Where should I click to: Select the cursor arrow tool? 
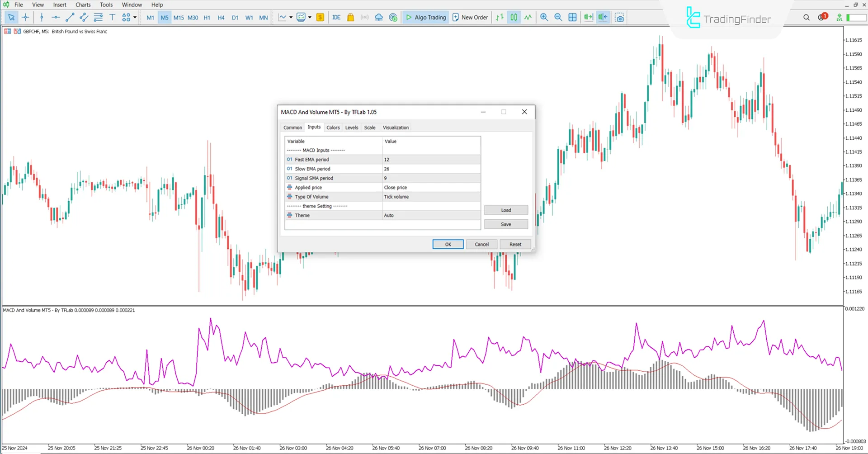11,17
